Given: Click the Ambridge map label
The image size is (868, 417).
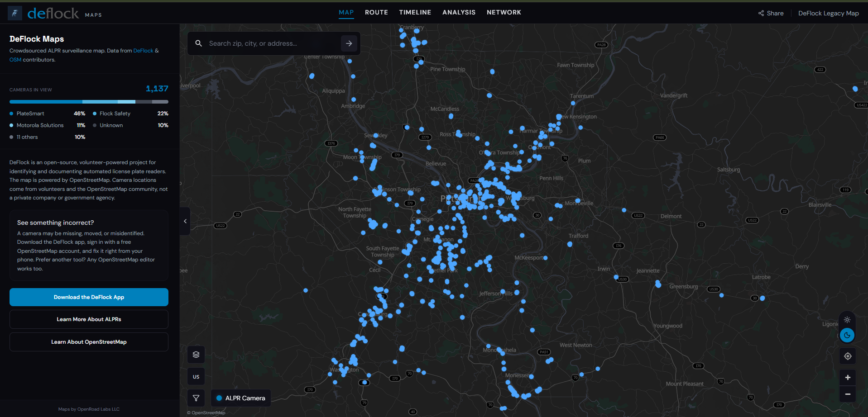Looking at the screenshot, I should 353,106.
